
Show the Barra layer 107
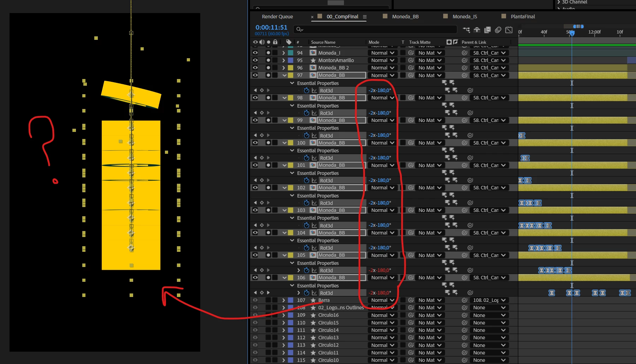tap(255, 300)
